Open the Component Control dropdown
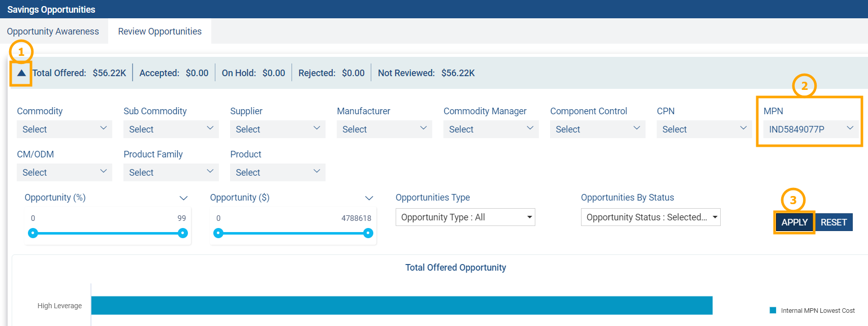 pos(597,129)
